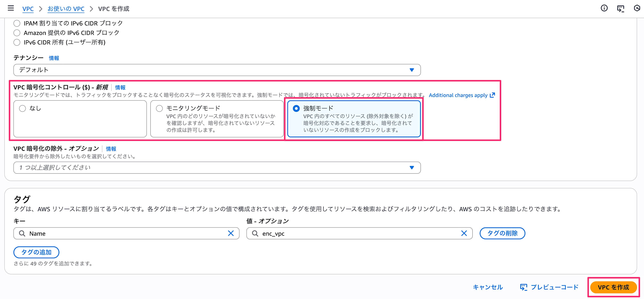Click the magnifier icon in the tag key field
This screenshot has height=299, width=644.
point(22,233)
